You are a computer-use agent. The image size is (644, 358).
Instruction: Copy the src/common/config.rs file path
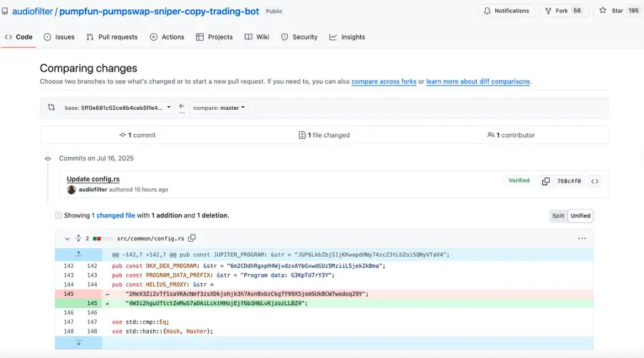tap(192, 238)
